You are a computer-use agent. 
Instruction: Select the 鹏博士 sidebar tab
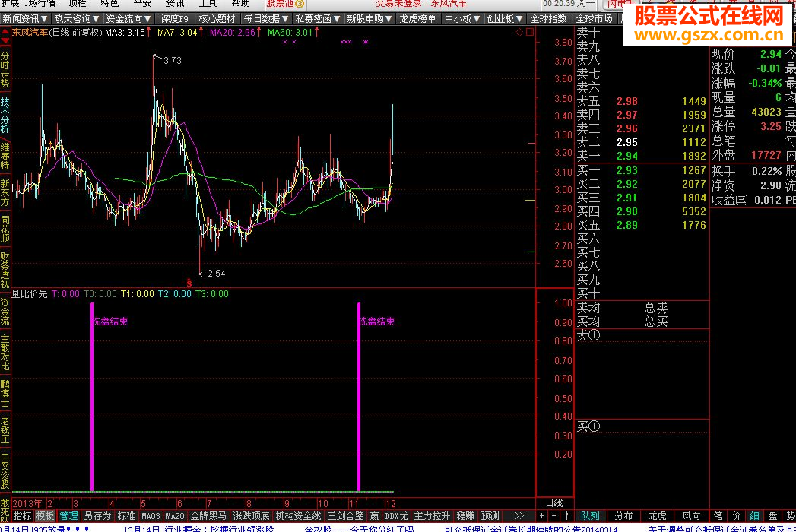[5, 393]
